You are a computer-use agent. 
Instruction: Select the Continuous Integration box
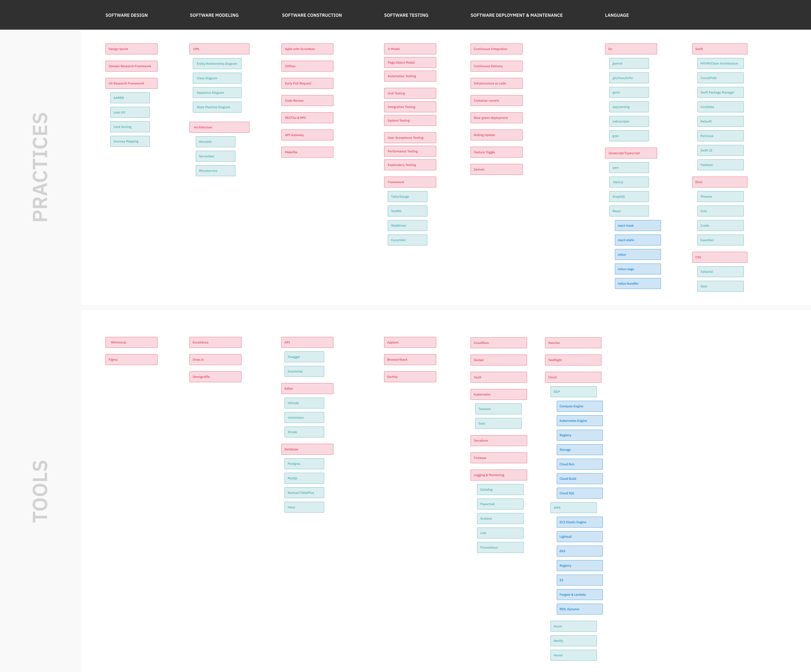click(x=497, y=49)
